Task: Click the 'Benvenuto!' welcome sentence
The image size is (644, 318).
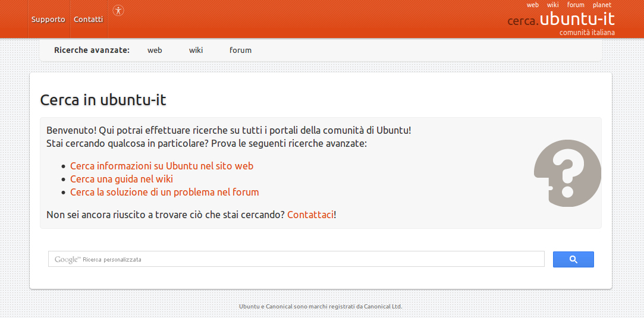Action: (x=229, y=131)
